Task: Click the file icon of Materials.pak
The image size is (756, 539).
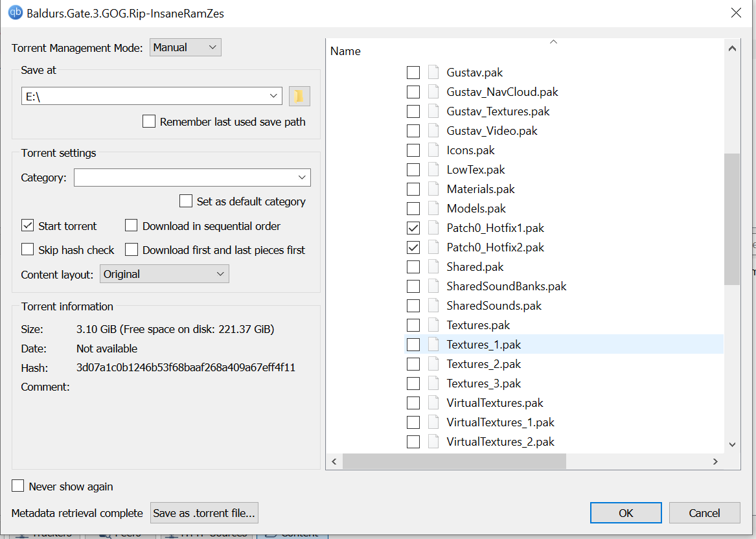Action: 433,189
